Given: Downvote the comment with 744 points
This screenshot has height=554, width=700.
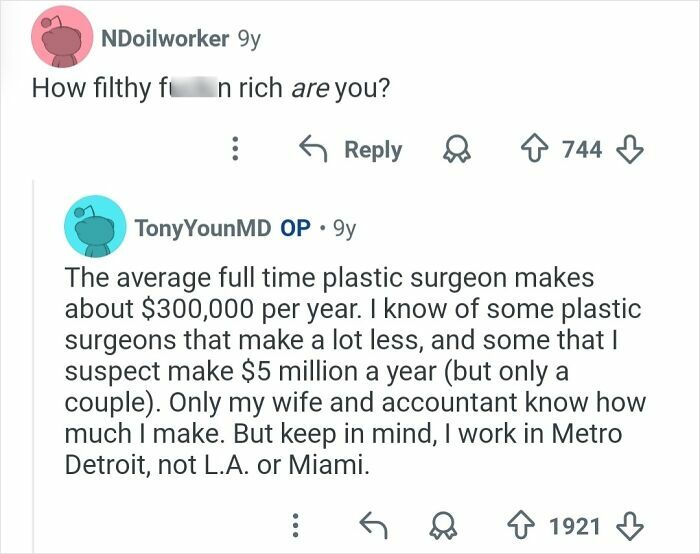Looking at the screenshot, I should [x=630, y=150].
